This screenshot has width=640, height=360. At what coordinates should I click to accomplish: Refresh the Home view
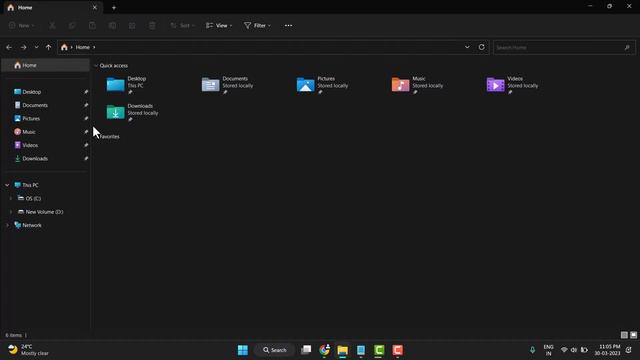click(482, 47)
